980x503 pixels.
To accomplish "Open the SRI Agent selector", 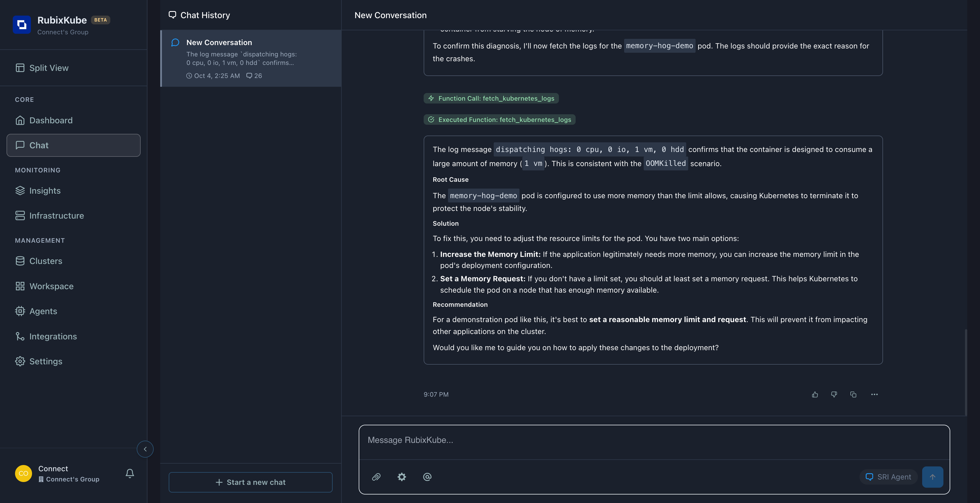I will coord(888,477).
